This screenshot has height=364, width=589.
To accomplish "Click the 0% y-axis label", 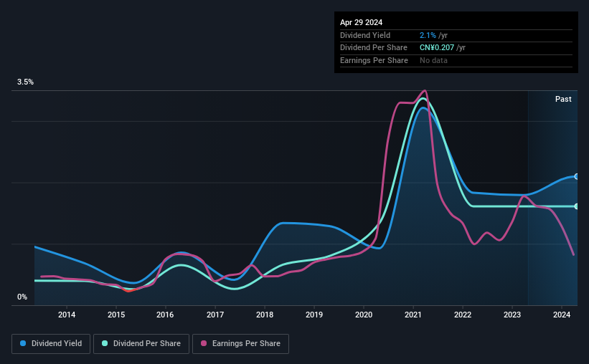I will tap(22, 297).
